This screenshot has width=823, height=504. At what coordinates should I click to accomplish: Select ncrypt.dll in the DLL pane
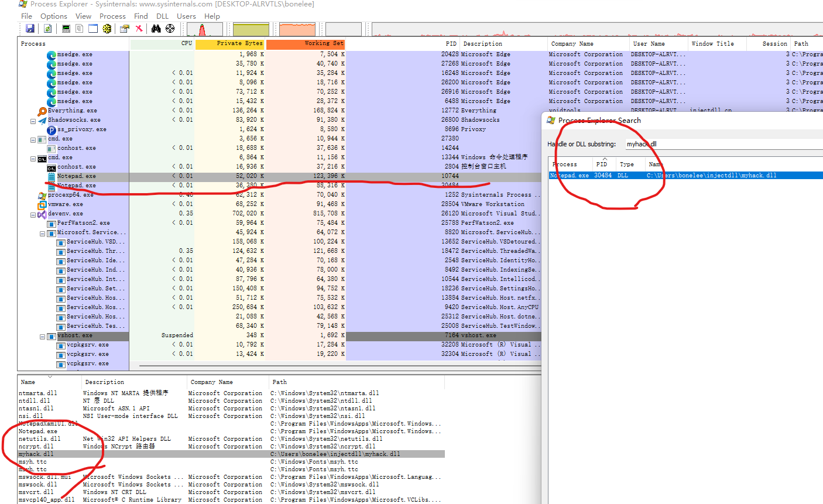click(231, 447)
